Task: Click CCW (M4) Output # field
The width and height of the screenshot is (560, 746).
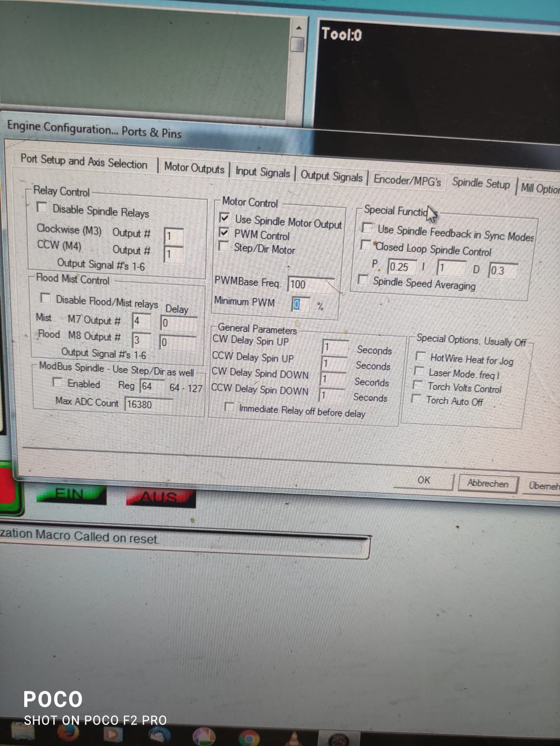Action: (x=173, y=254)
